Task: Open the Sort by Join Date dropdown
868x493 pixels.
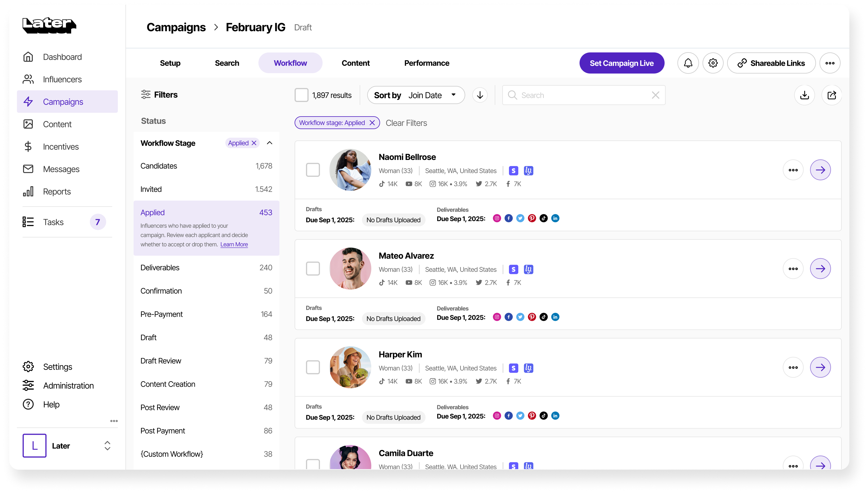Action: tap(416, 95)
